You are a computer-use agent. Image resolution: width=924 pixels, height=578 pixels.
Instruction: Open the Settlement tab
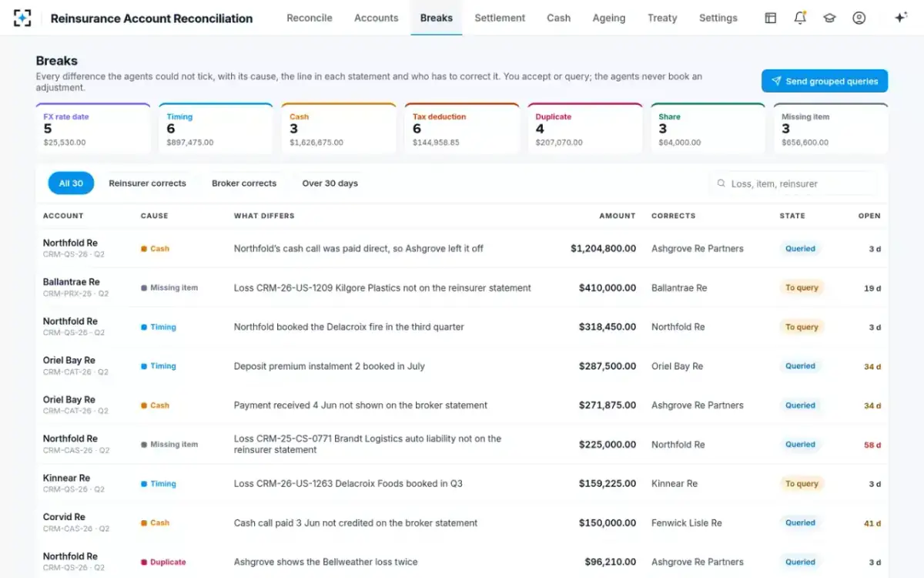[500, 18]
